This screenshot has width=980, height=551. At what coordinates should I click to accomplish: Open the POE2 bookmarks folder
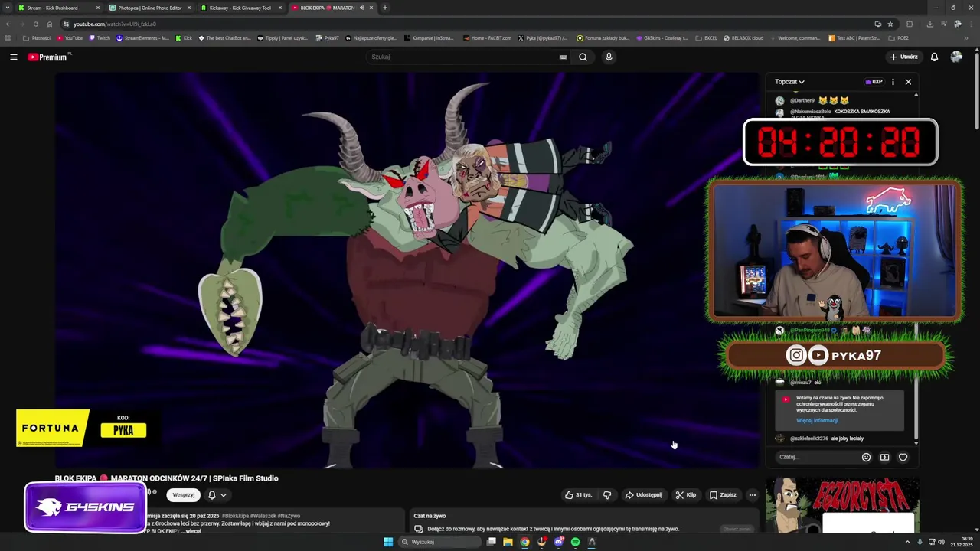pyautogui.click(x=899, y=37)
